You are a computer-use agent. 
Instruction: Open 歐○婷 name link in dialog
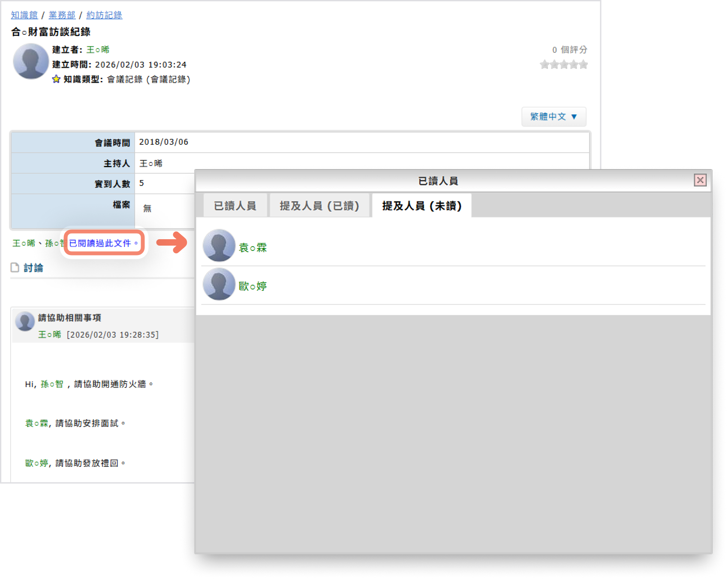[x=253, y=286]
